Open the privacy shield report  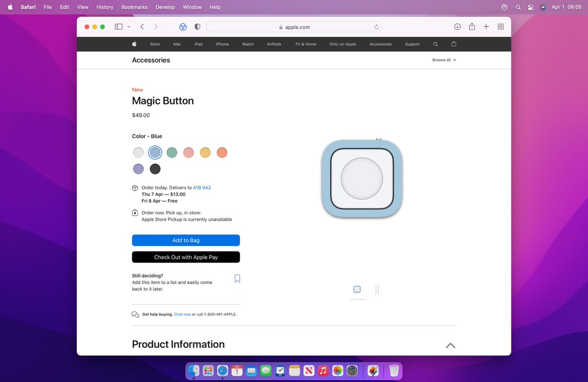click(x=197, y=27)
